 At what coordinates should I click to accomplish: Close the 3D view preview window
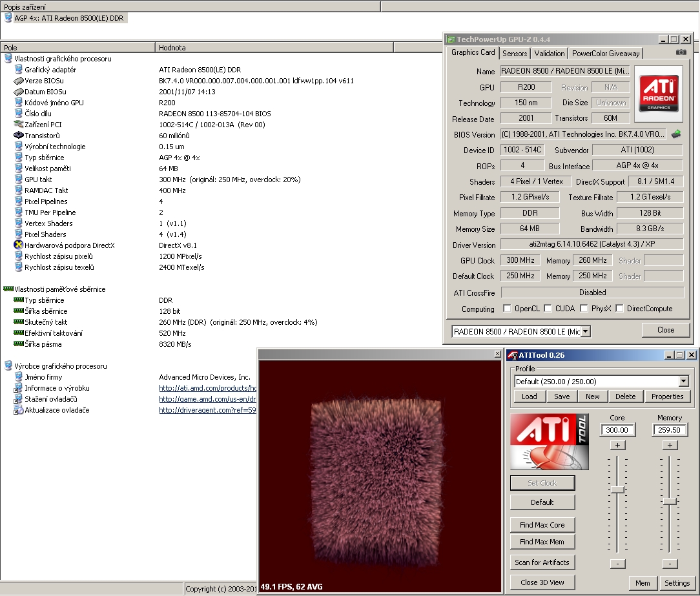coord(497,354)
